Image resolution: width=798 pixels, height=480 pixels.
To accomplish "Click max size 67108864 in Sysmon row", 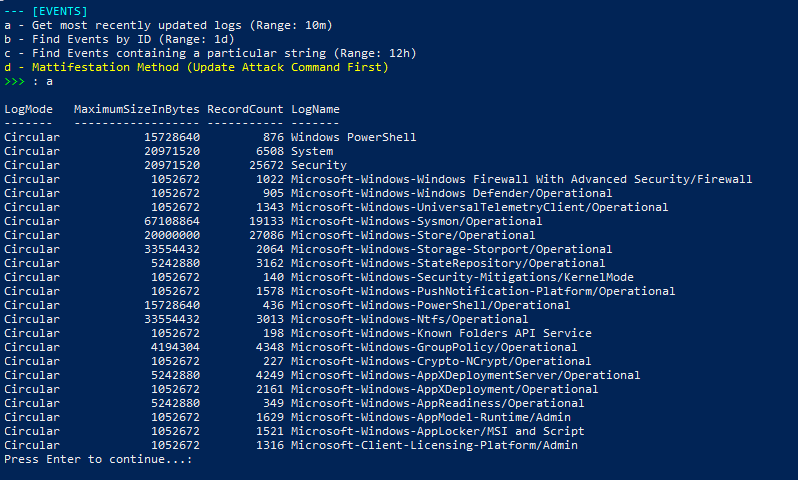I will tap(172, 221).
